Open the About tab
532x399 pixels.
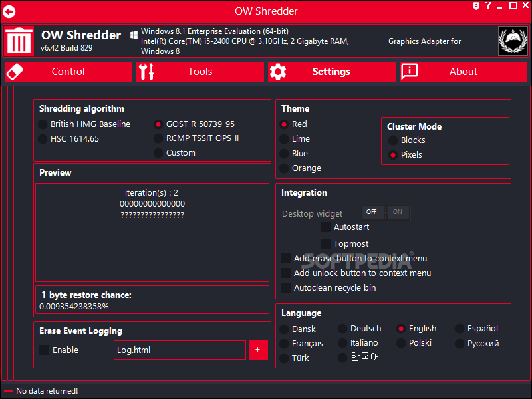click(x=464, y=72)
